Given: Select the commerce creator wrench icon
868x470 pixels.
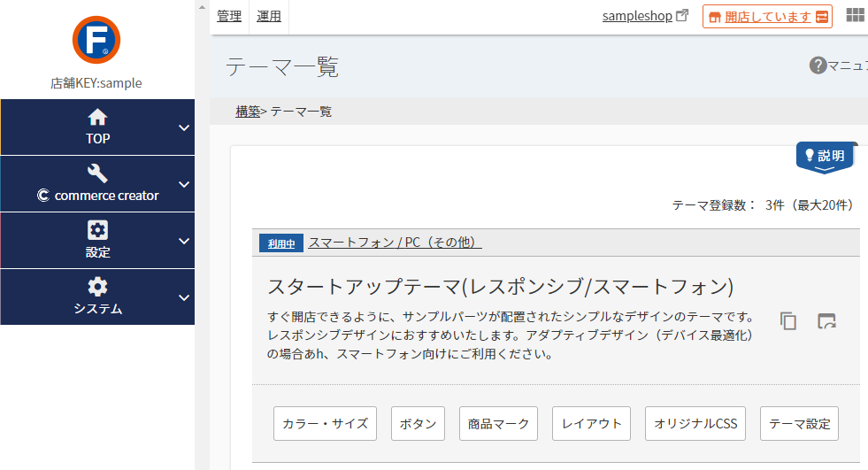Looking at the screenshot, I should [x=97, y=173].
